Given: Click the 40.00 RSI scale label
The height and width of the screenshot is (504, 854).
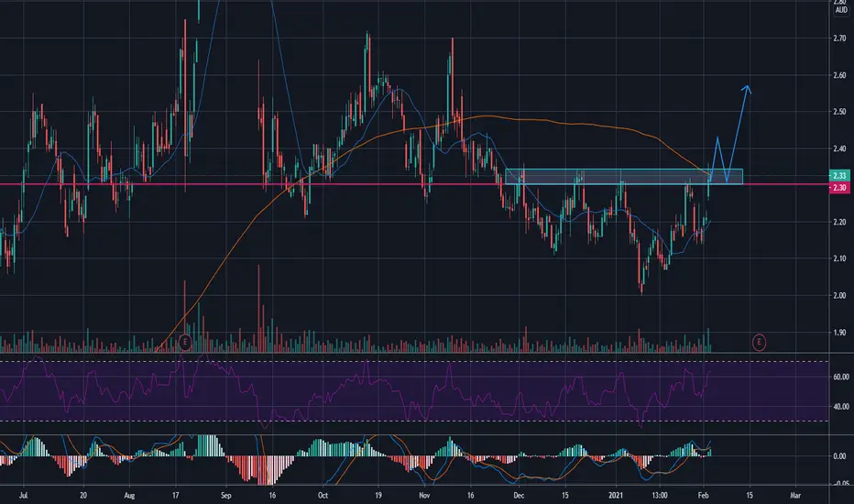Looking at the screenshot, I should pos(841,407).
